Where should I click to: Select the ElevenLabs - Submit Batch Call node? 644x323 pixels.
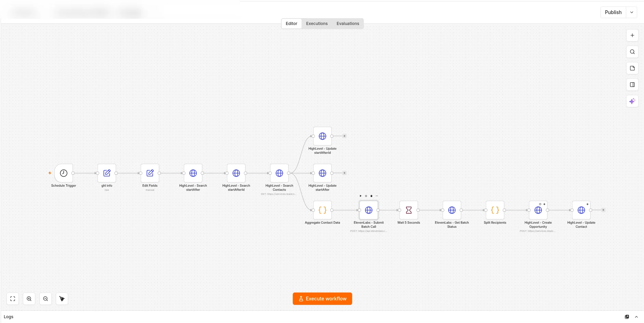pyautogui.click(x=369, y=210)
